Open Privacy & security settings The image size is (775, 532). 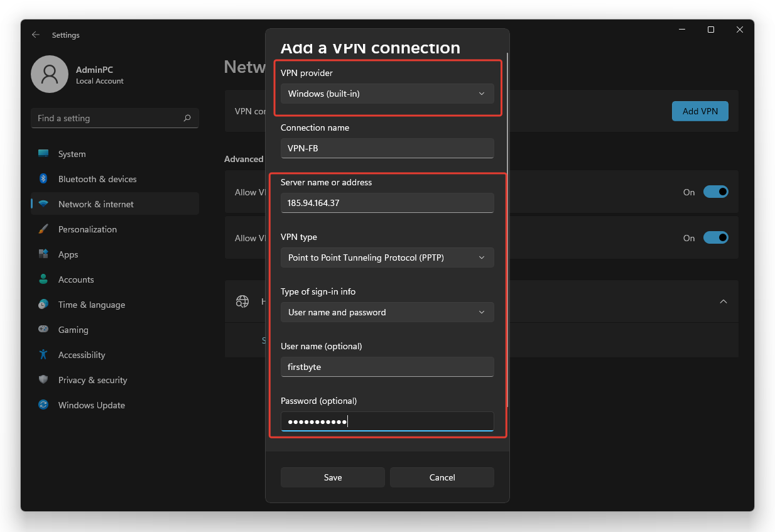click(92, 380)
